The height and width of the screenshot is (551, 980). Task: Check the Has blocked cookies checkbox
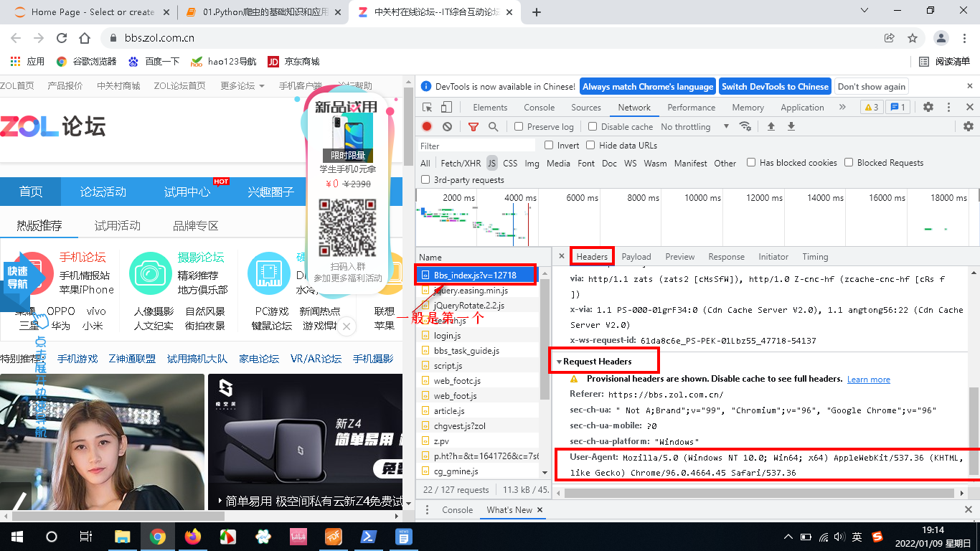coord(751,162)
